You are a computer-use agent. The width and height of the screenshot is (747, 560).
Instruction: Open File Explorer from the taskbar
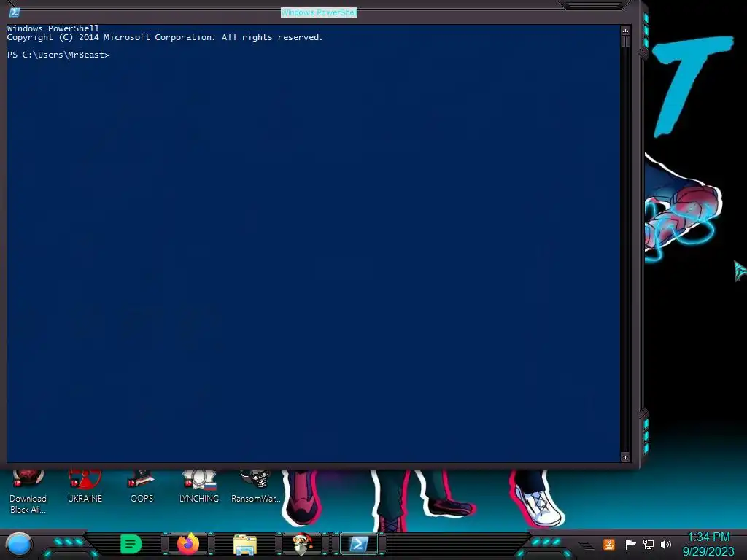[245, 544]
